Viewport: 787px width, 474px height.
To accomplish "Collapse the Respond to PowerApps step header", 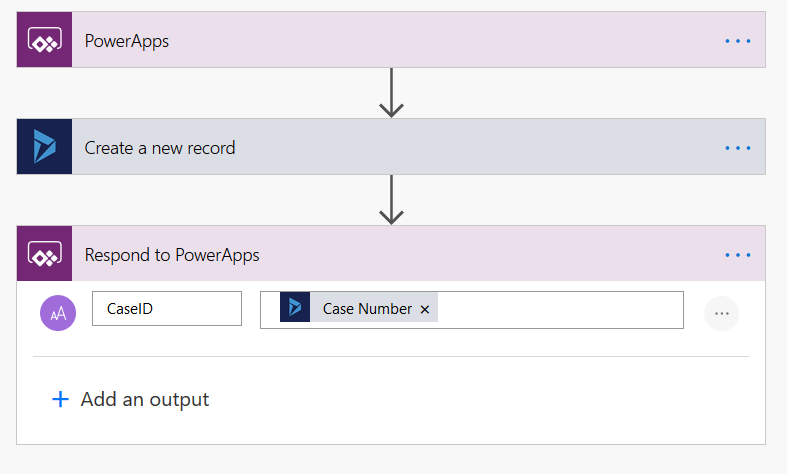I will (391, 254).
